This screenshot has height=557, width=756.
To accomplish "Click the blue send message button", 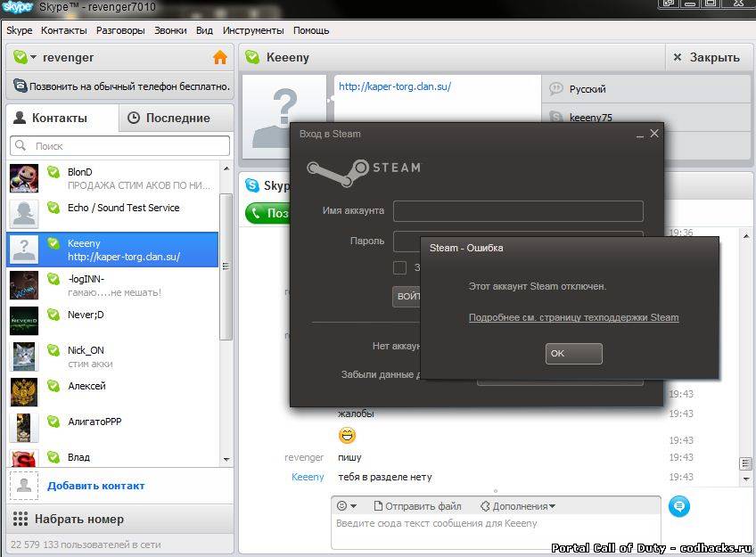I will coord(679,506).
